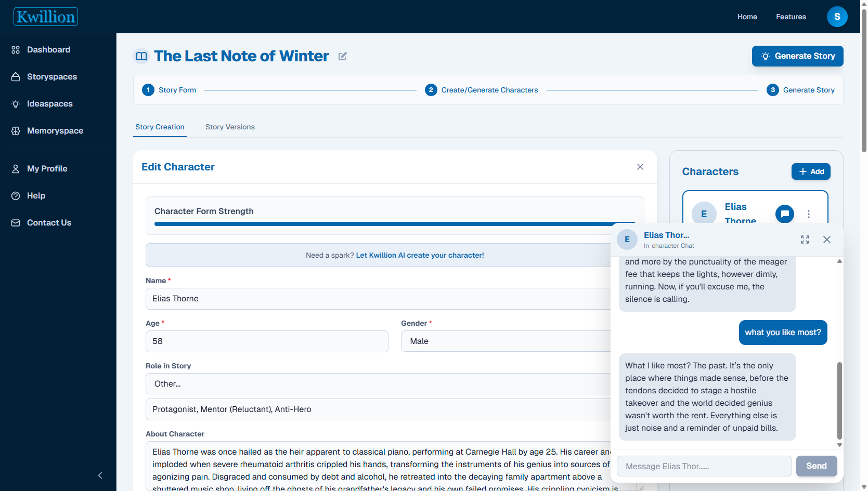
Task: Open in-character chat via the chat bubble icon
Action: click(x=784, y=214)
